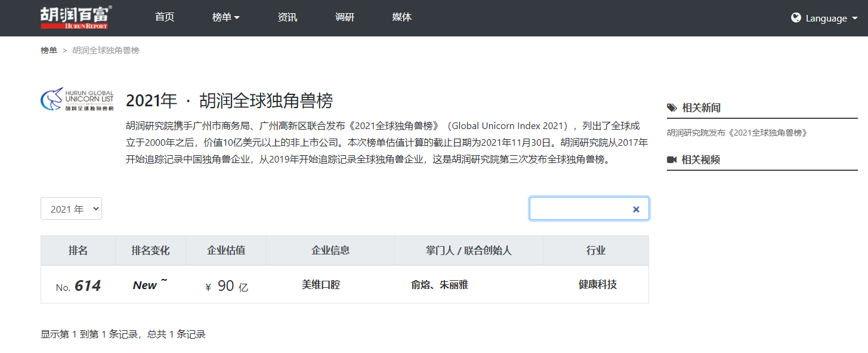This screenshot has height=353, width=868.
Task: Sort by the 排名 column header
Action: tap(78, 250)
